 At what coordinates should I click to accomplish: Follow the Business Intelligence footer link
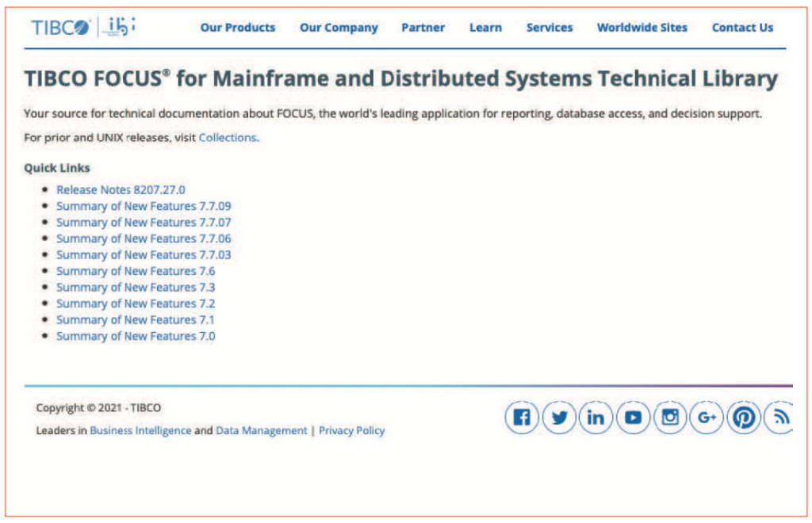pos(140,430)
